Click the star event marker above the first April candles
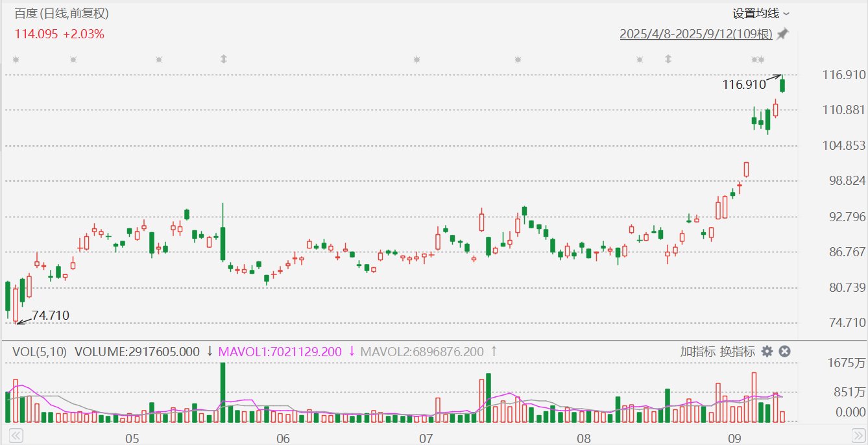This screenshot has width=868, height=445. tap(16, 60)
